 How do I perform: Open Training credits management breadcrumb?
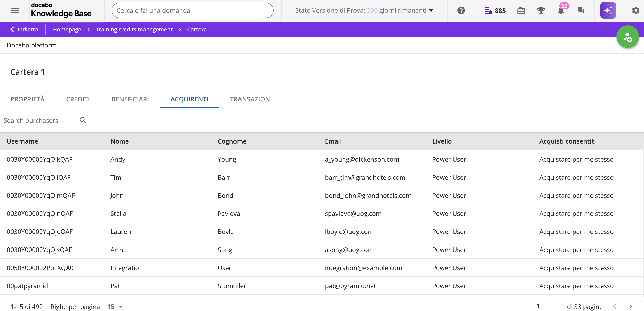(x=134, y=30)
